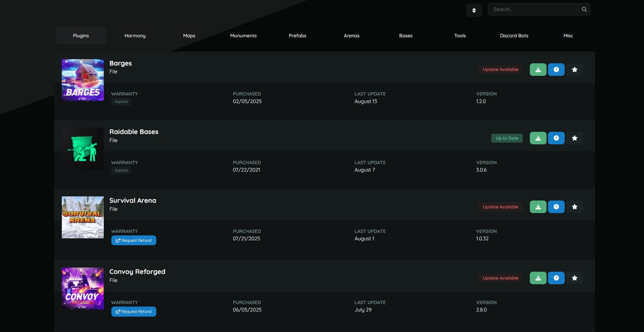This screenshot has width=644, height=332.
Task: Select the purchase date 07/21/2025
Action: click(x=246, y=239)
